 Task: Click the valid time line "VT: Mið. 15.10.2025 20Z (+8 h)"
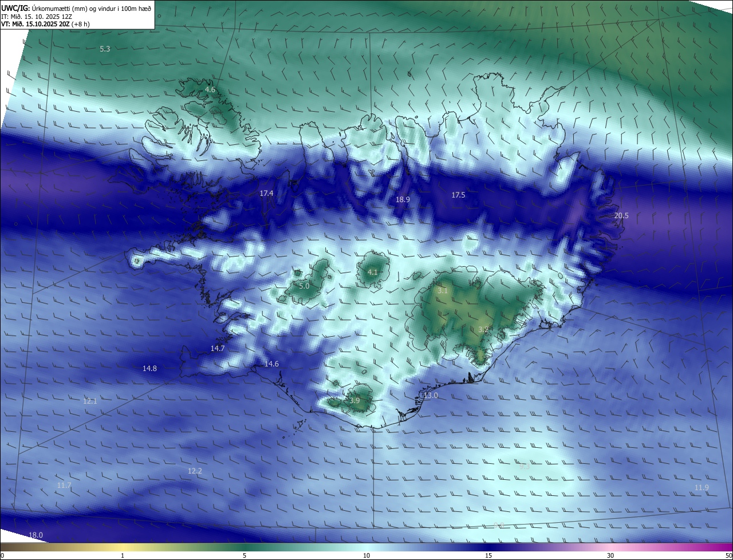pyautogui.click(x=45, y=24)
